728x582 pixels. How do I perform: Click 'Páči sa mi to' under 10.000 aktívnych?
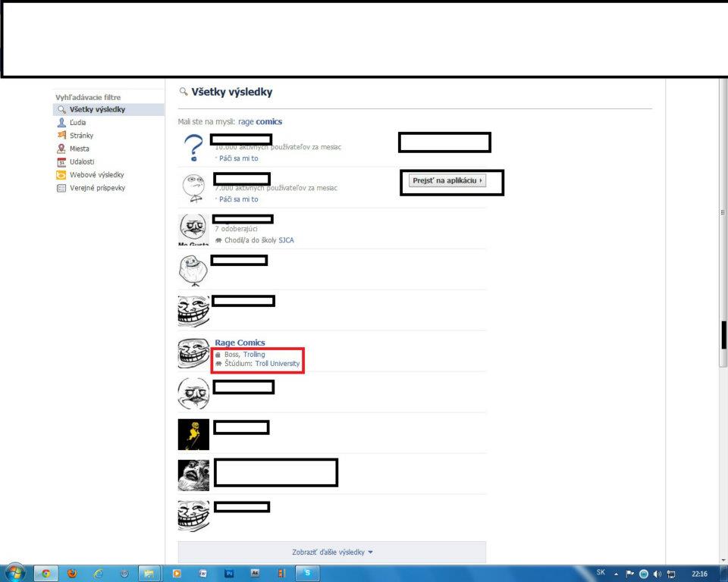click(238, 158)
